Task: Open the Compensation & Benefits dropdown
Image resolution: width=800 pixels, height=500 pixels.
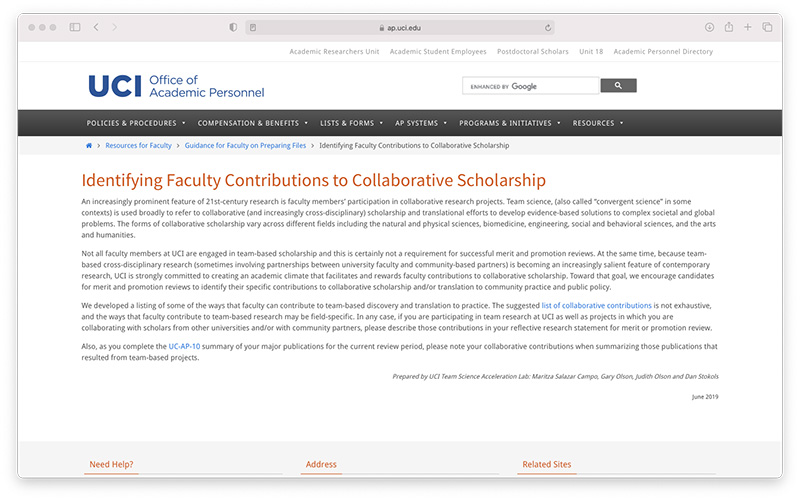Action: [x=253, y=123]
